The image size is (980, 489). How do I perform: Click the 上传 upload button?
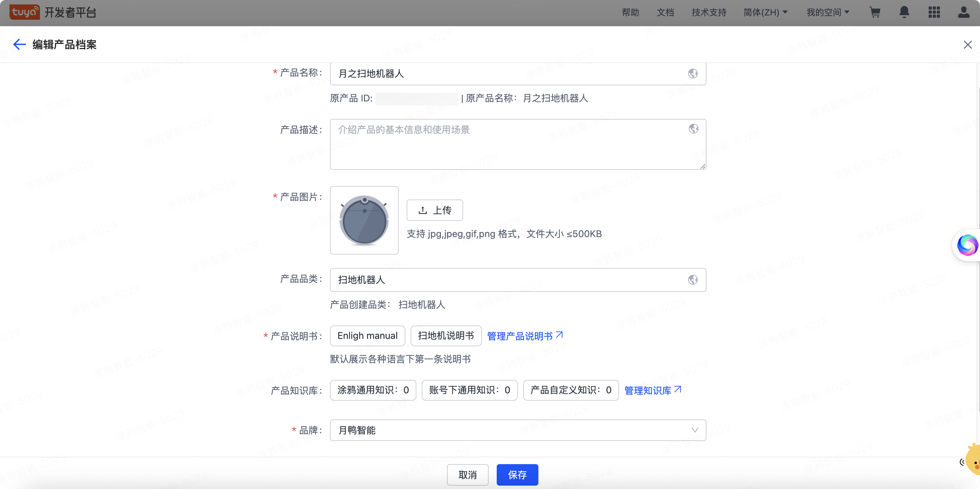coord(435,210)
